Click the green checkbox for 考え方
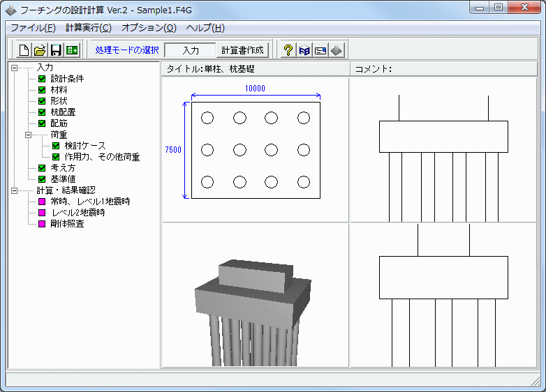 click(42, 168)
